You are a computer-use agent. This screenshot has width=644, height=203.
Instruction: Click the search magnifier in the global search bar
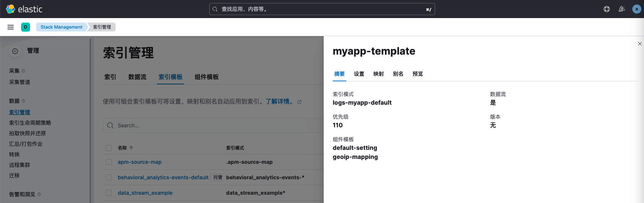point(215,9)
